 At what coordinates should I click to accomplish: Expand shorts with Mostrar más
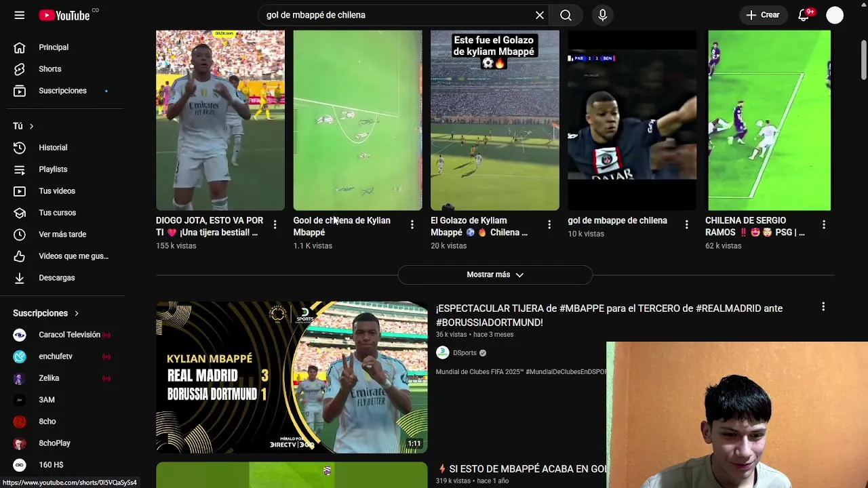pos(495,274)
